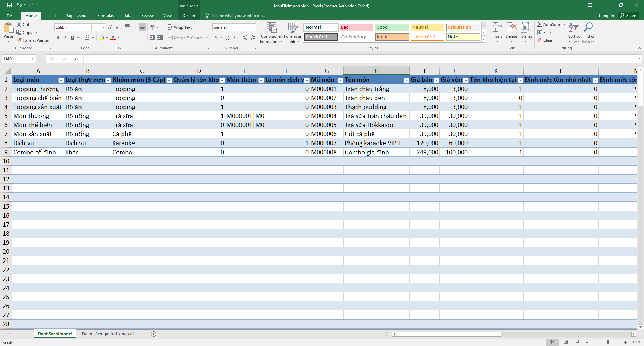Open Conditional Formatting menu
This screenshot has height=346, width=644.
271,33
